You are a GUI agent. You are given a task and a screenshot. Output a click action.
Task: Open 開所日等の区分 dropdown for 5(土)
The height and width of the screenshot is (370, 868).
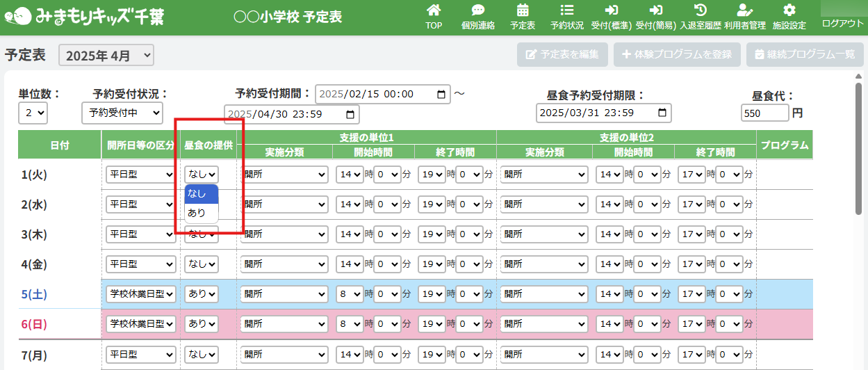point(140,294)
